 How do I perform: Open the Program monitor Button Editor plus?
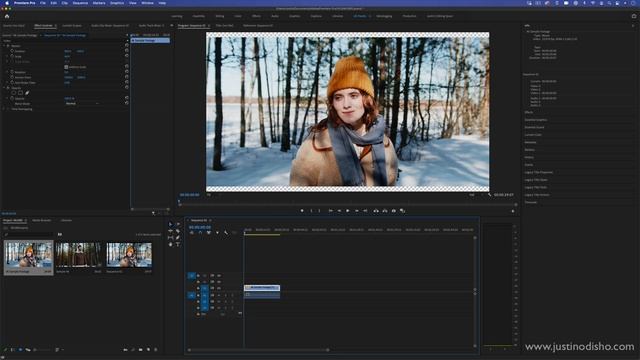click(x=513, y=211)
